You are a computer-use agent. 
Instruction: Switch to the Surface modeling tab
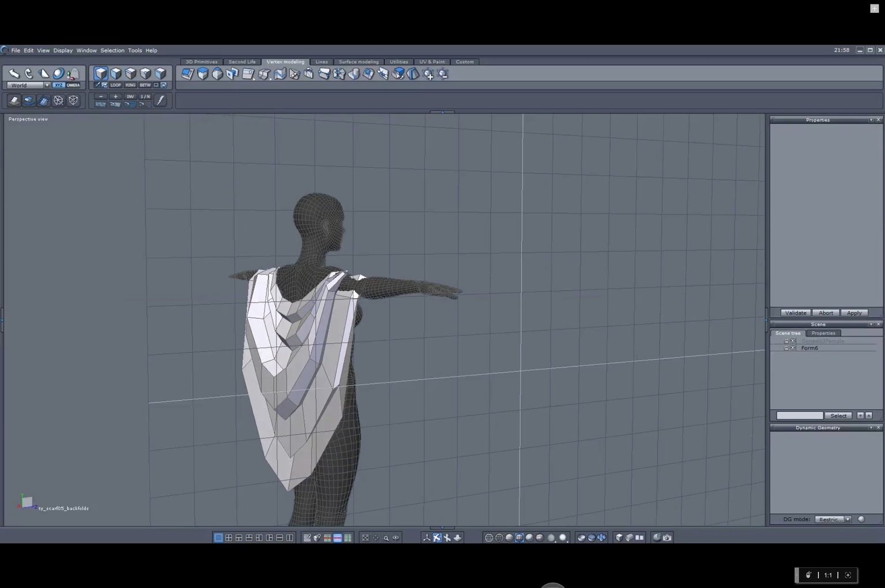pos(358,62)
